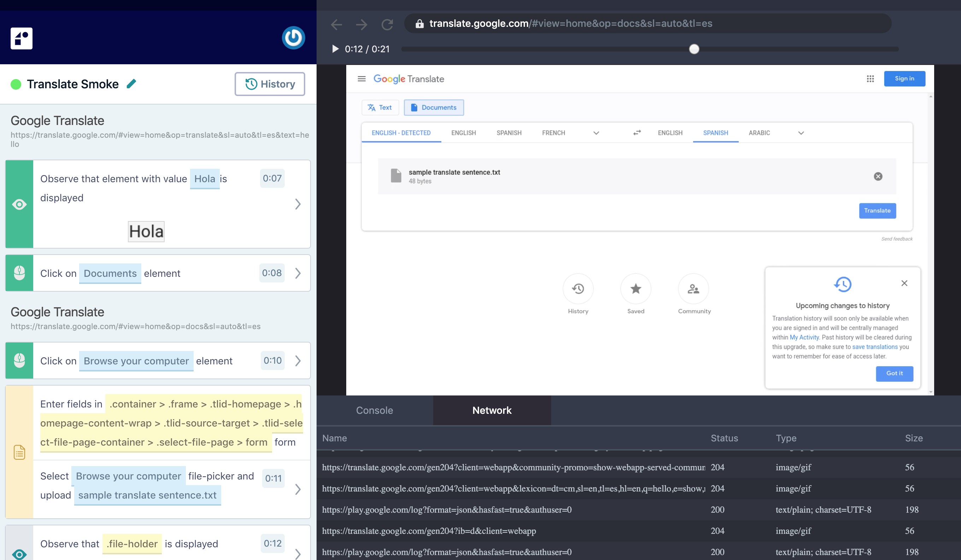961x560 pixels.
Task: Select SPANISH as source language
Action: 509,133
